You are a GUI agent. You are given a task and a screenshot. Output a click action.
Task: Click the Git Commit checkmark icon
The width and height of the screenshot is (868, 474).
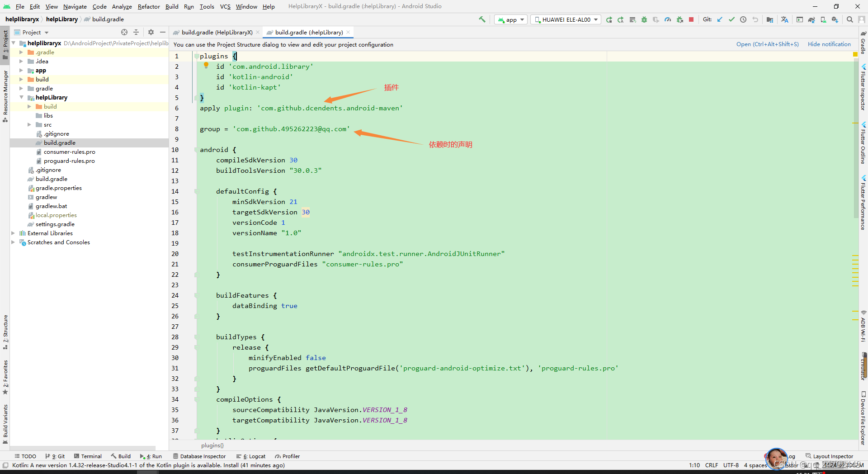coord(731,19)
